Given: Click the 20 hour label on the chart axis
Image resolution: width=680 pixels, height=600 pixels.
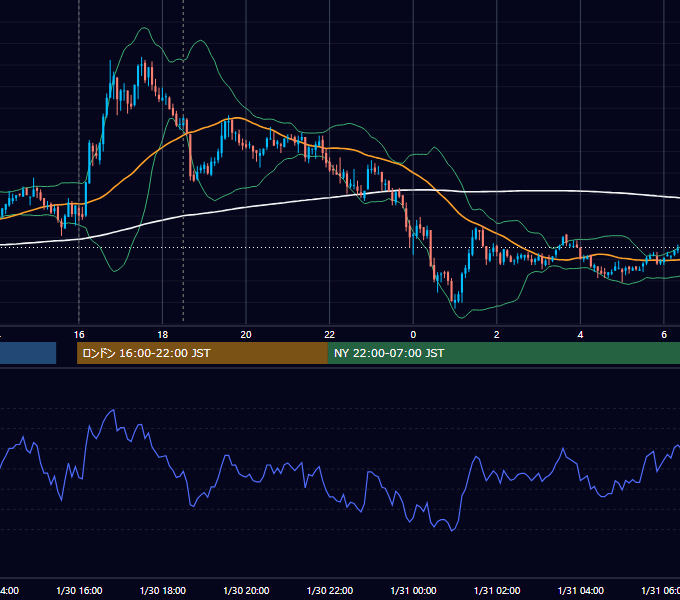Looking at the screenshot, I should pyautogui.click(x=246, y=335).
